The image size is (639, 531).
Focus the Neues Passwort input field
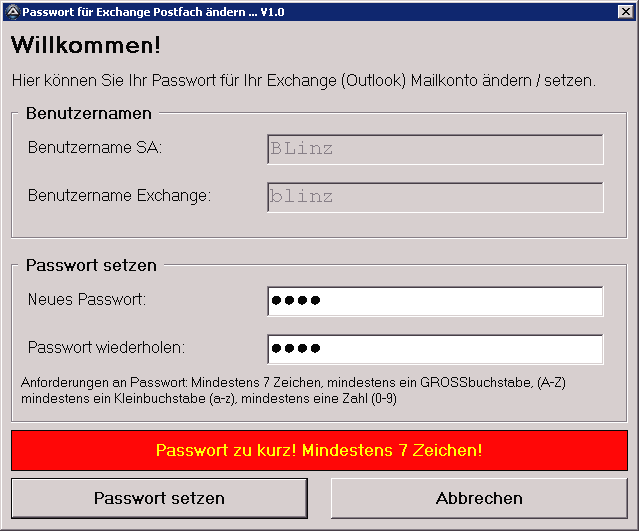[435, 301]
